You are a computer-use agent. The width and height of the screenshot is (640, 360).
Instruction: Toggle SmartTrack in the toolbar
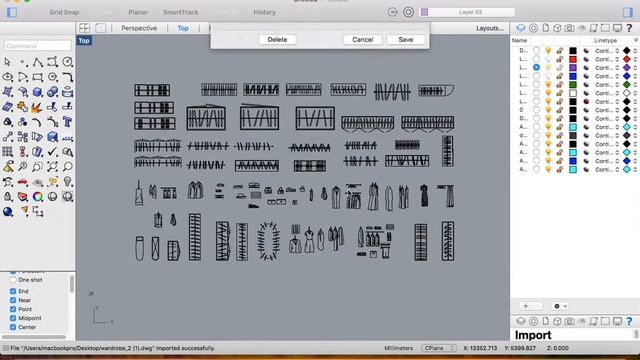[180, 12]
